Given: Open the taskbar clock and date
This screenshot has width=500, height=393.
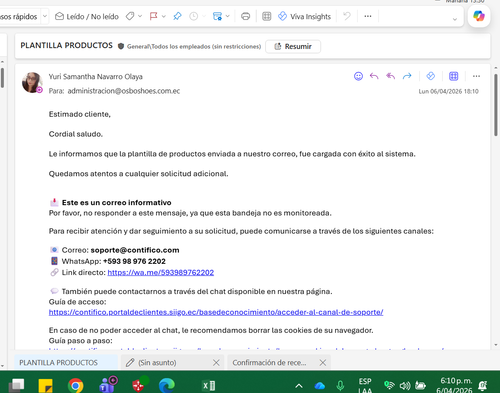Looking at the screenshot, I should tap(455, 385).
